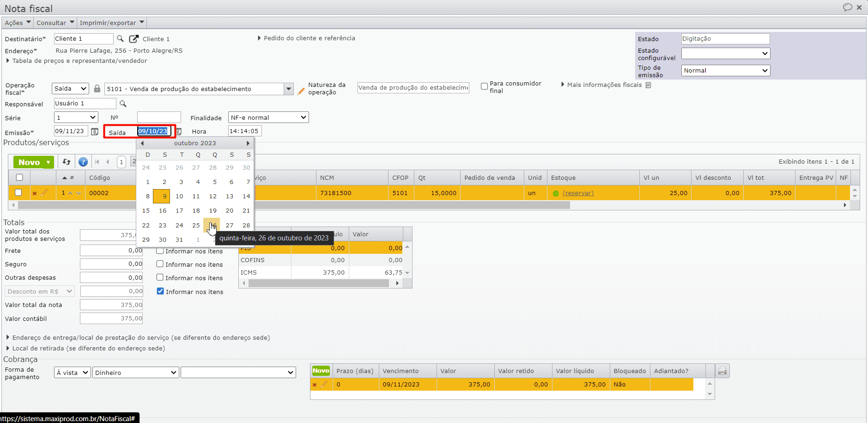The image size is (868, 423).
Task: Select October 17 in the calendar
Action: 179,211
